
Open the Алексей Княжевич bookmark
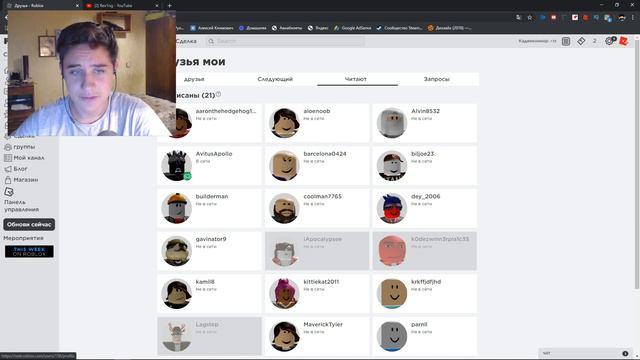click(212, 28)
